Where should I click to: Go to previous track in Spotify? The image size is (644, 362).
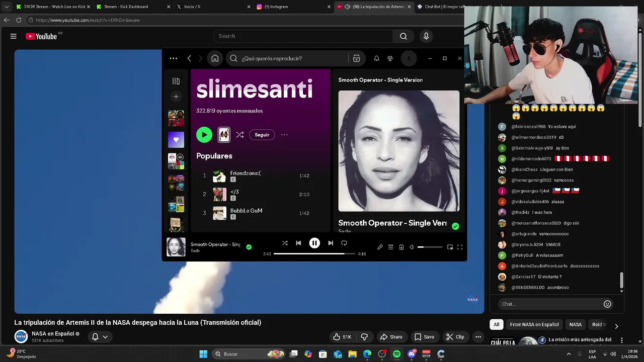tap(298, 243)
